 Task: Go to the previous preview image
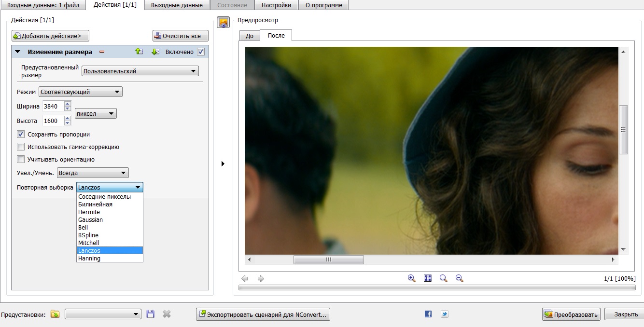pyautogui.click(x=245, y=278)
